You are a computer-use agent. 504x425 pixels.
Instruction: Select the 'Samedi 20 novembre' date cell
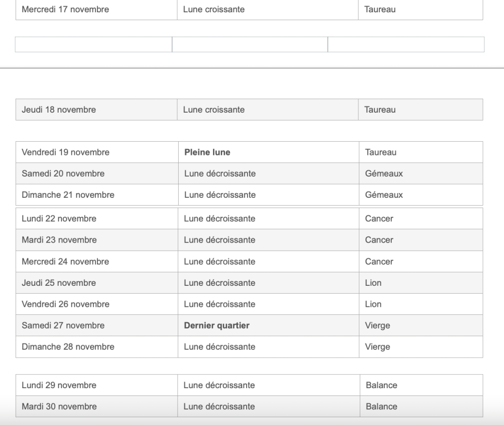[63, 174]
